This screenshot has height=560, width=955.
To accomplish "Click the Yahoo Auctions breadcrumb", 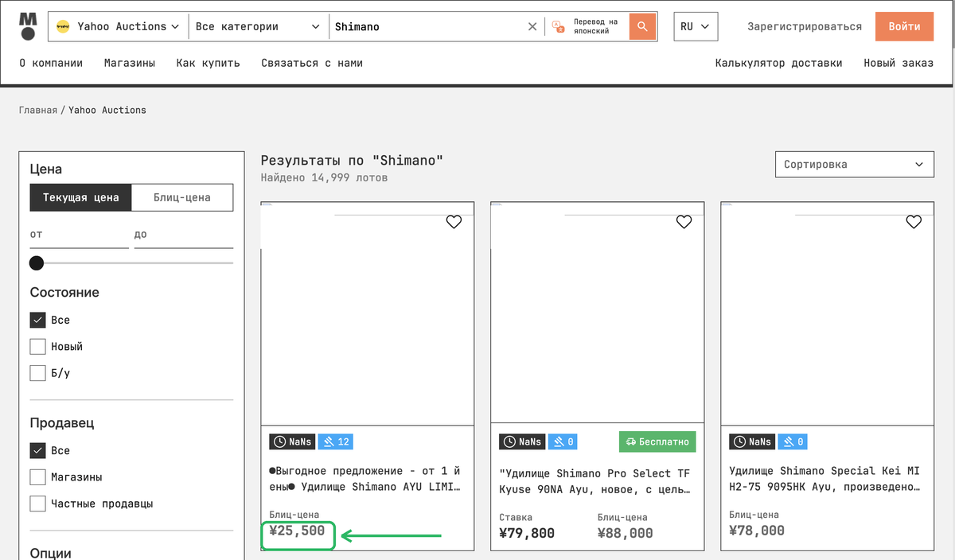I will [x=107, y=110].
